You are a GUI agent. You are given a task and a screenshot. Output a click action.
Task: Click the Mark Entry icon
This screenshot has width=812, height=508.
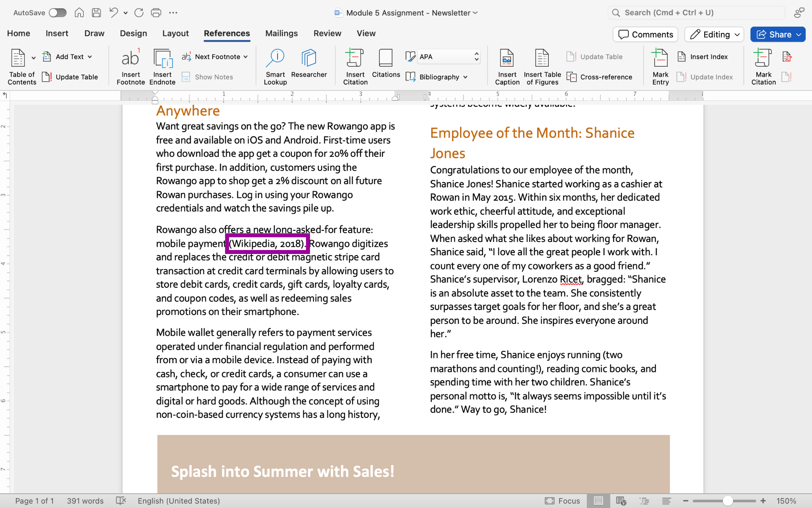[x=660, y=58]
